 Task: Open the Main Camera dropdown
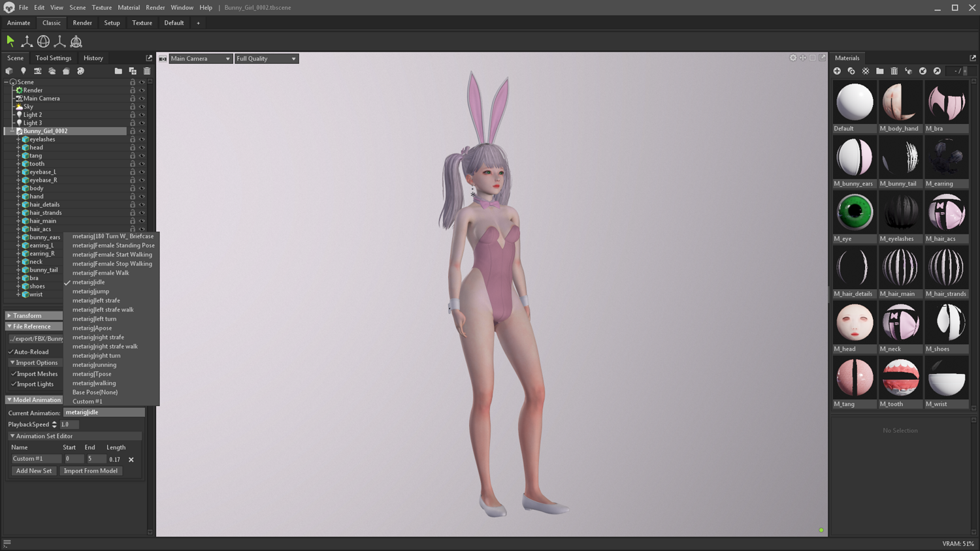click(201, 59)
